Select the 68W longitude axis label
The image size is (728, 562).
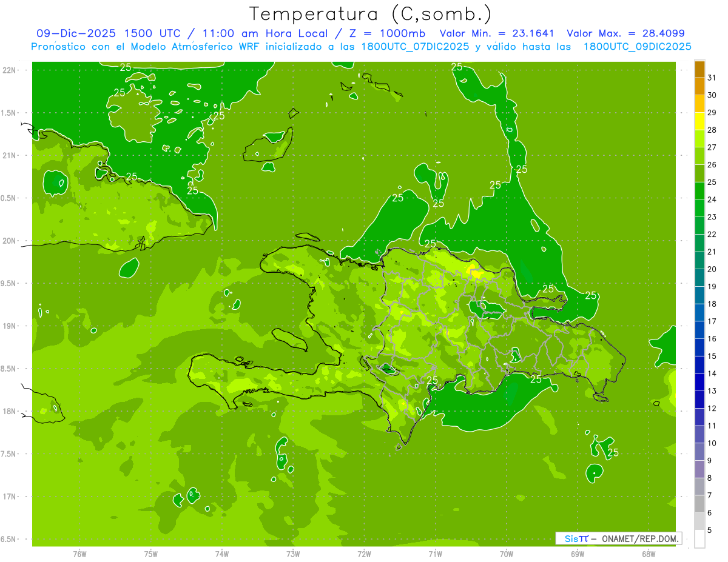click(x=648, y=554)
